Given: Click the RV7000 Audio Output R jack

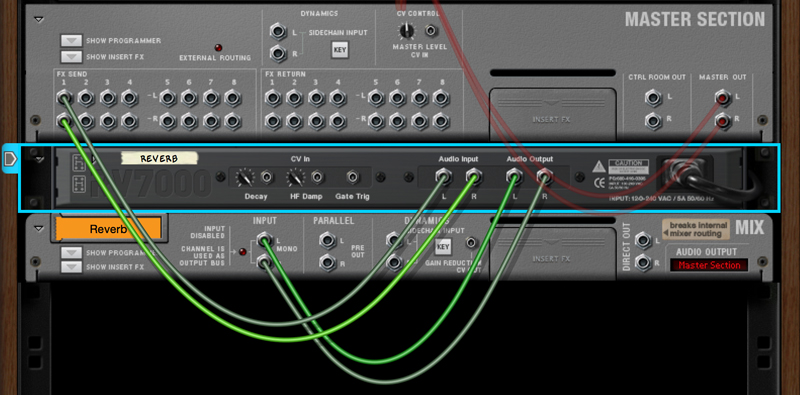Looking at the screenshot, I should click(x=544, y=177).
